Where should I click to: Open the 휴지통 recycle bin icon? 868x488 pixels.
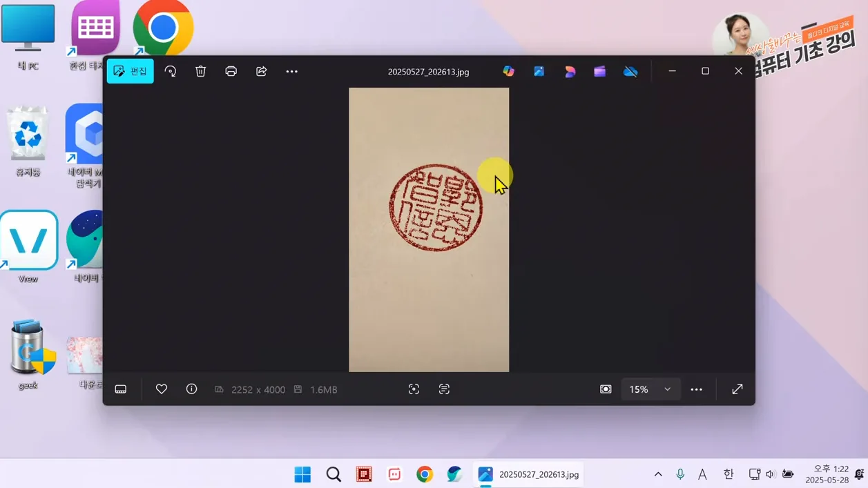[28, 141]
